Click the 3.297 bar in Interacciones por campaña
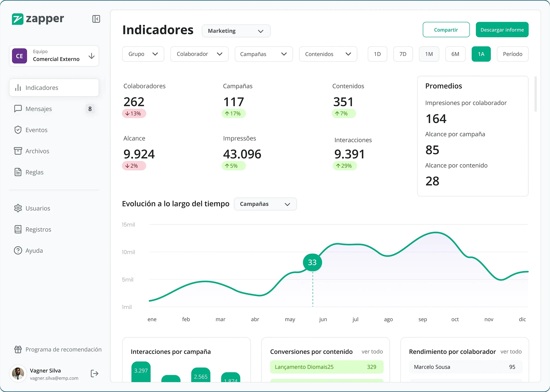The height and width of the screenshot is (392, 550). pyautogui.click(x=141, y=372)
